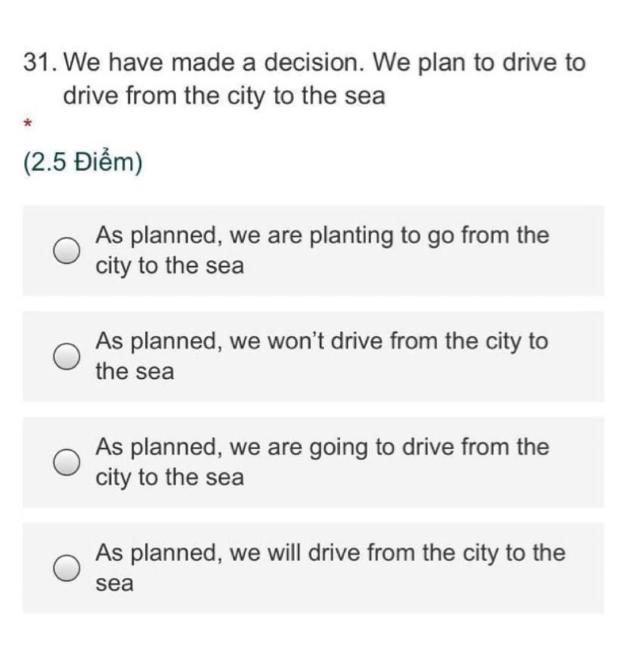
Task: Choose the 'we won't drive' radio button
Action: click(67, 356)
